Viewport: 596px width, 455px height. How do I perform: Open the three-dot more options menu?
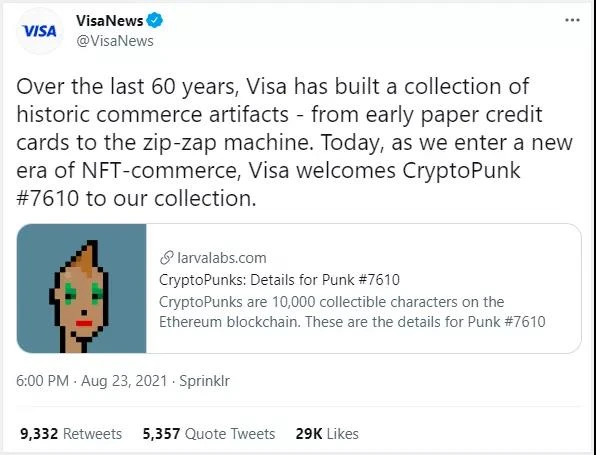pos(572,20)
